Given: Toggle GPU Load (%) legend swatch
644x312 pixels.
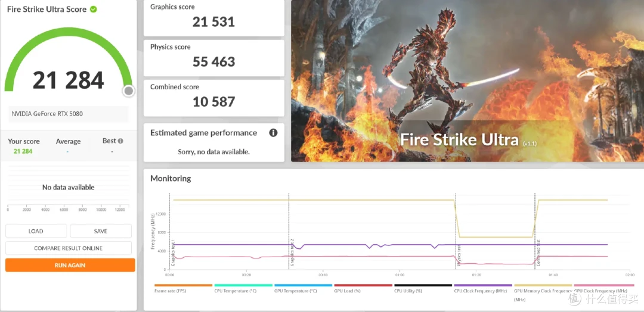Looking at the screenshot, I should pos(363,285).
